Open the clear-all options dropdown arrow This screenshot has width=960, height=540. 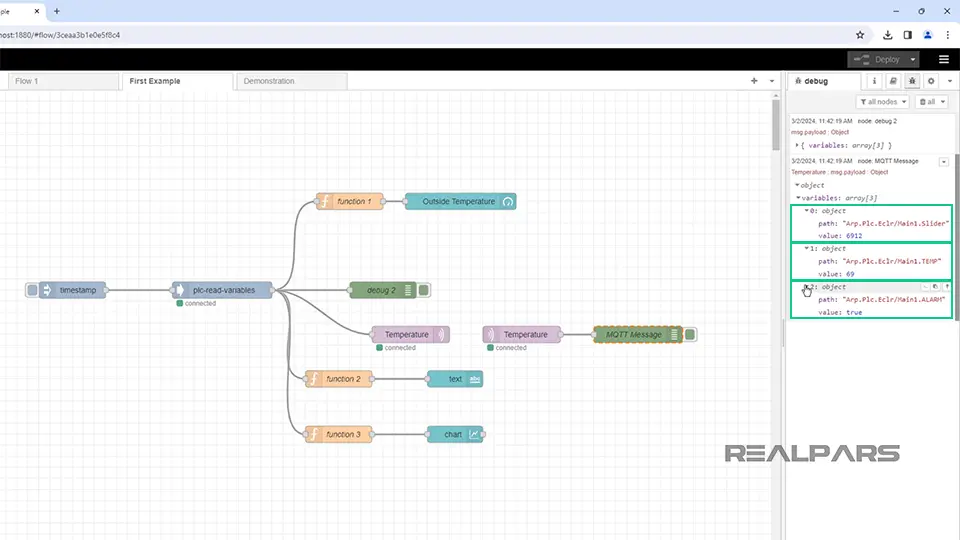tap(943, 102)
